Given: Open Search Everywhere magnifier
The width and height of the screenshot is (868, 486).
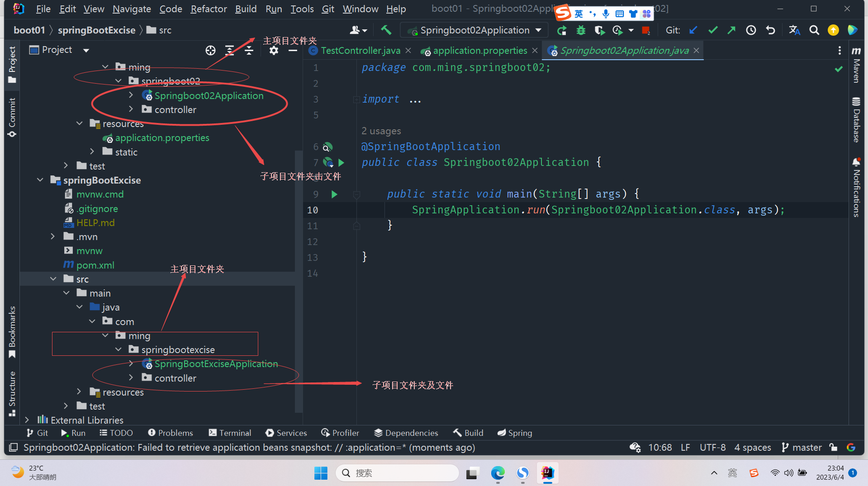Looking at the screenshot, I should click(814, 30).
